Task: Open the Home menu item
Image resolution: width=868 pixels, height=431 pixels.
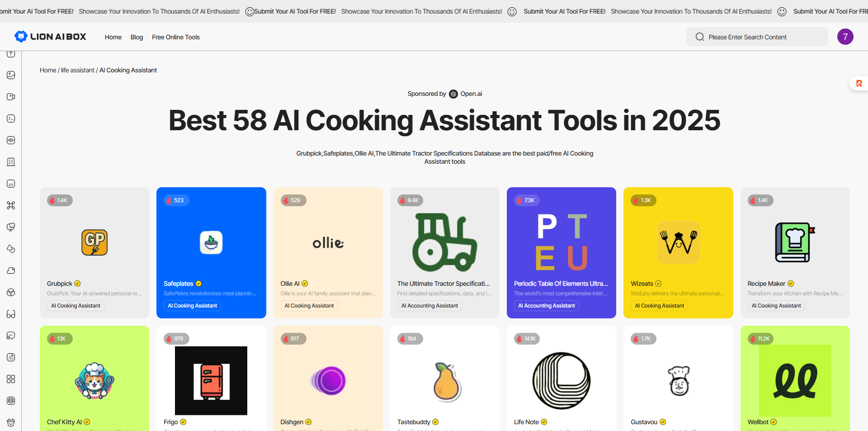Action: pyautogui.click(x=113, y=37)
